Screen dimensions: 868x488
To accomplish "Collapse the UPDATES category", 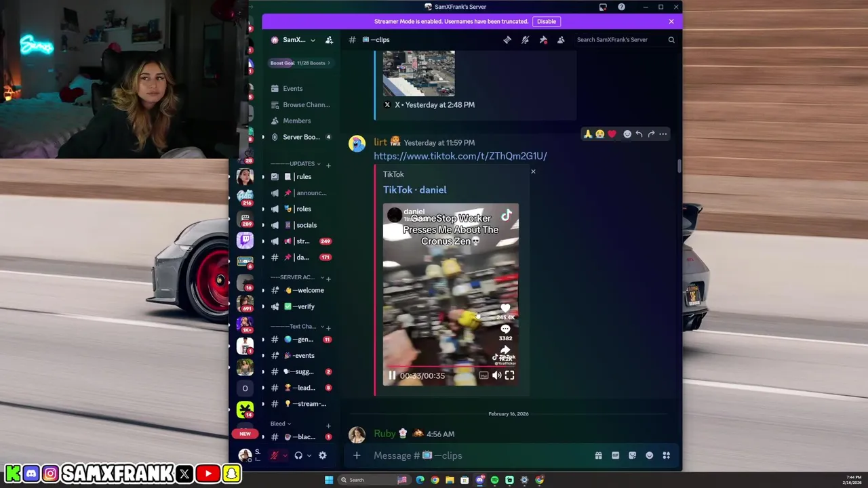I will click(x=296, y=164).
